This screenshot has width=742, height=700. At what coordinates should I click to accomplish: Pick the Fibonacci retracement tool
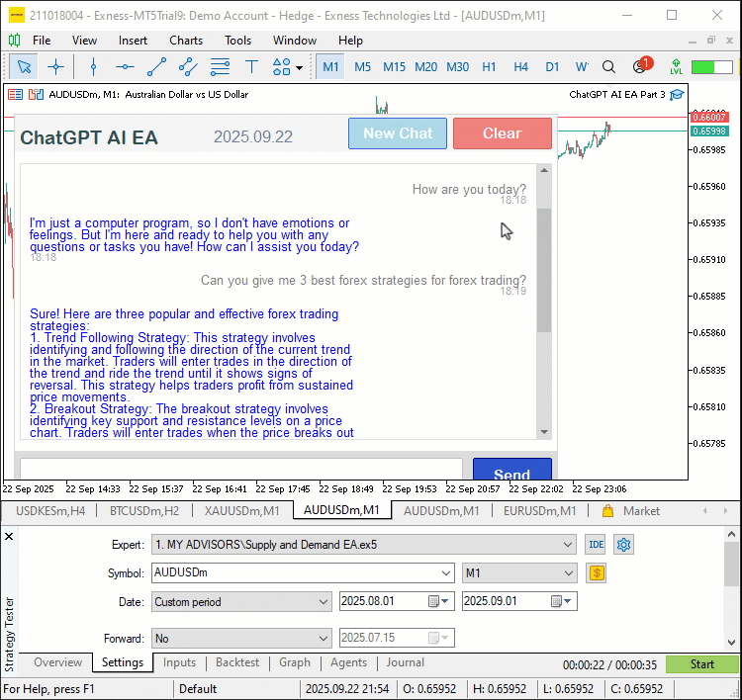(x=220, y=66)
